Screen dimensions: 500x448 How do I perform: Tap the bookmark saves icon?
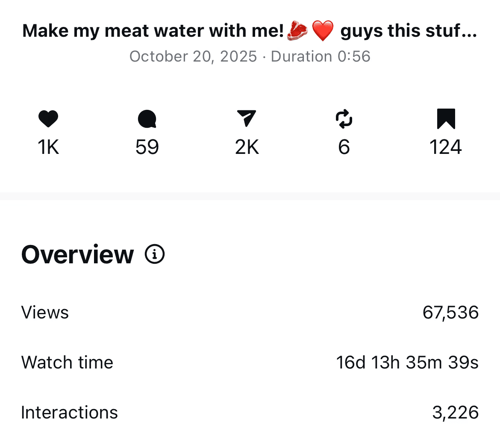pyautogui.click(x=446, y=119)
